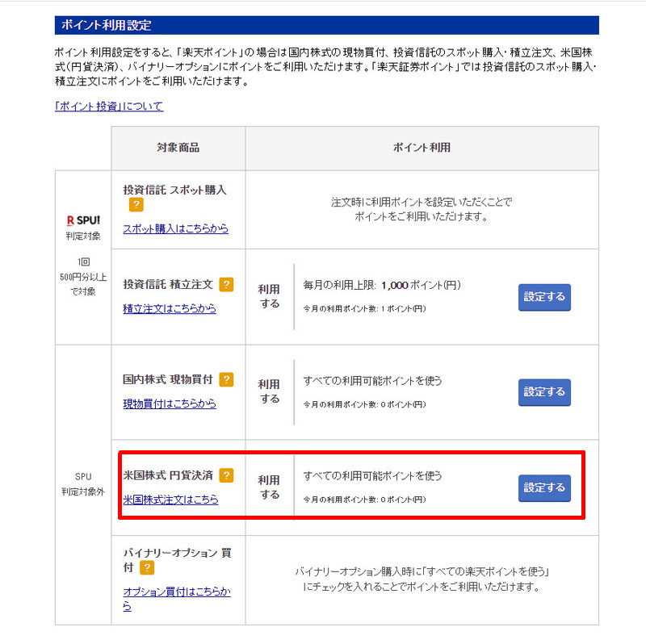Image resolution: width=646 pixels, height=644 pixels.
Task: Select the 対象商品 column header
Action: pos(178,148)
